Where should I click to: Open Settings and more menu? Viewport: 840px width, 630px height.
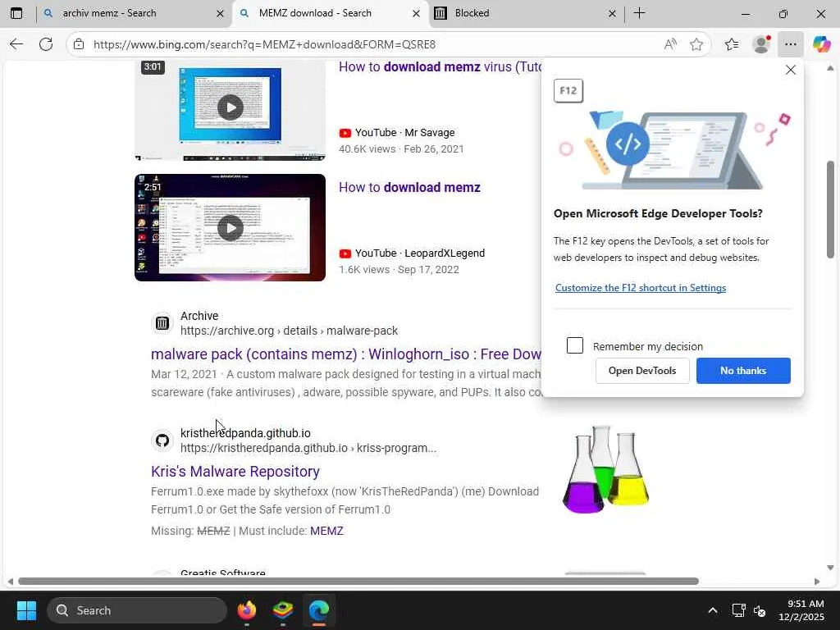pos(791,44)
